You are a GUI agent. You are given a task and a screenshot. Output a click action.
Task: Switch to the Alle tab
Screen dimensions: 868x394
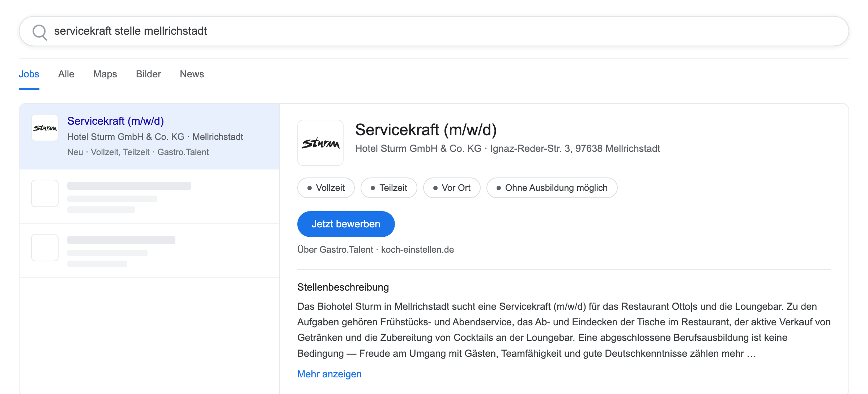[66, 74]
